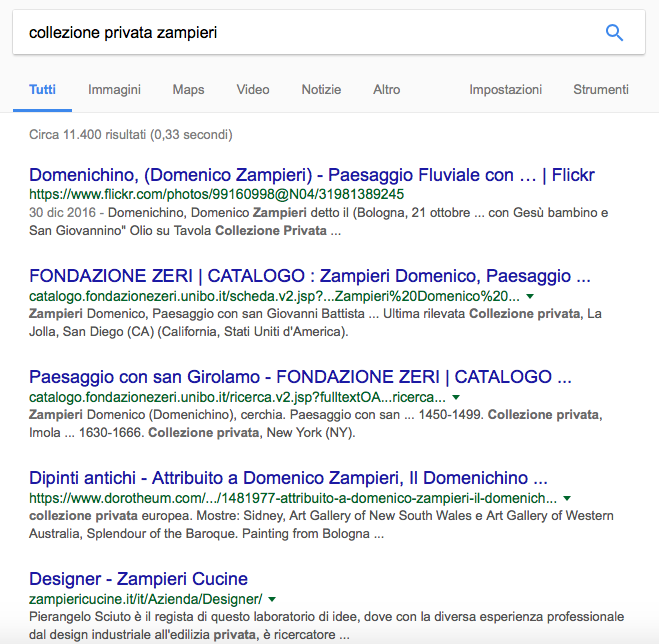Viewport: 659px width, 644px height.
Task: Open 'Paesaggio con san Girolamo' result
Action: (300, 377)
